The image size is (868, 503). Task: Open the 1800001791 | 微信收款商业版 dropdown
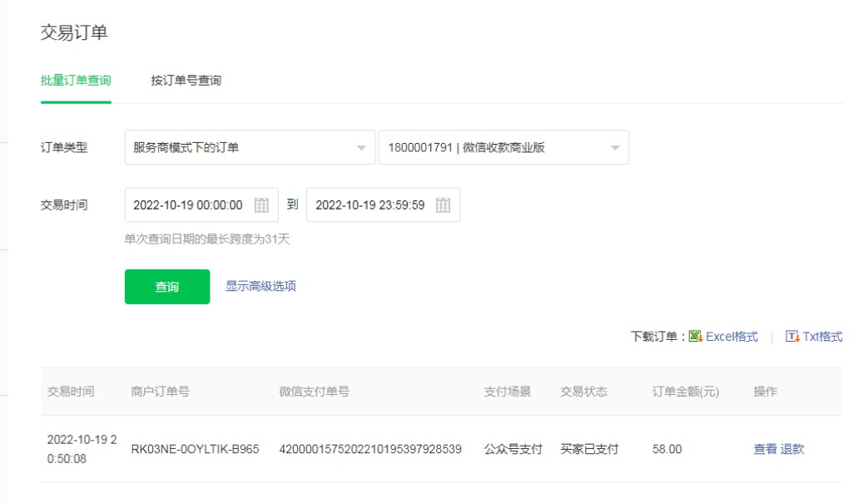click(503, 148)
